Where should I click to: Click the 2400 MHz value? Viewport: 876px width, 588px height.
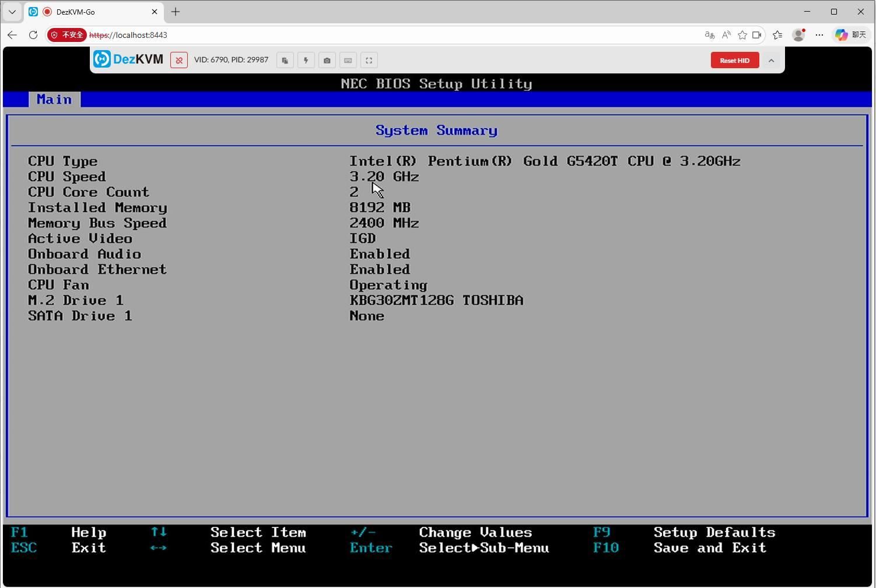point(384,223)
